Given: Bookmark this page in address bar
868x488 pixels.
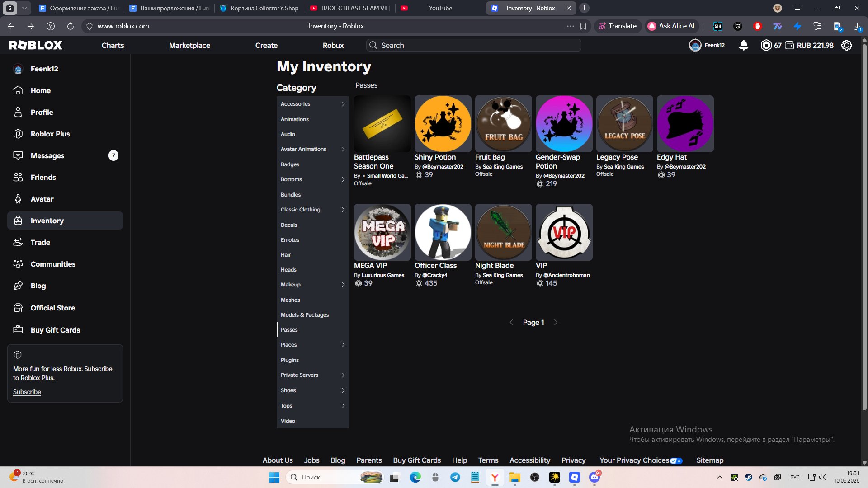Looking at the screenshot, I should (583, 26).
